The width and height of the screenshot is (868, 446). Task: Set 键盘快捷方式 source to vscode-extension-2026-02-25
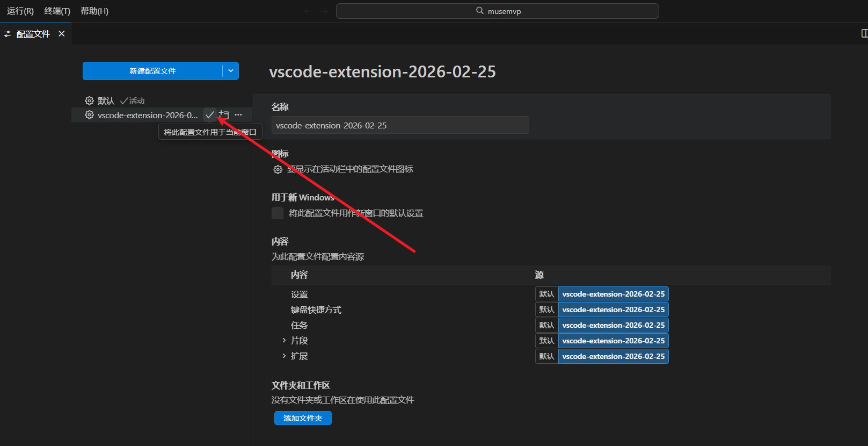coord(614,310)
